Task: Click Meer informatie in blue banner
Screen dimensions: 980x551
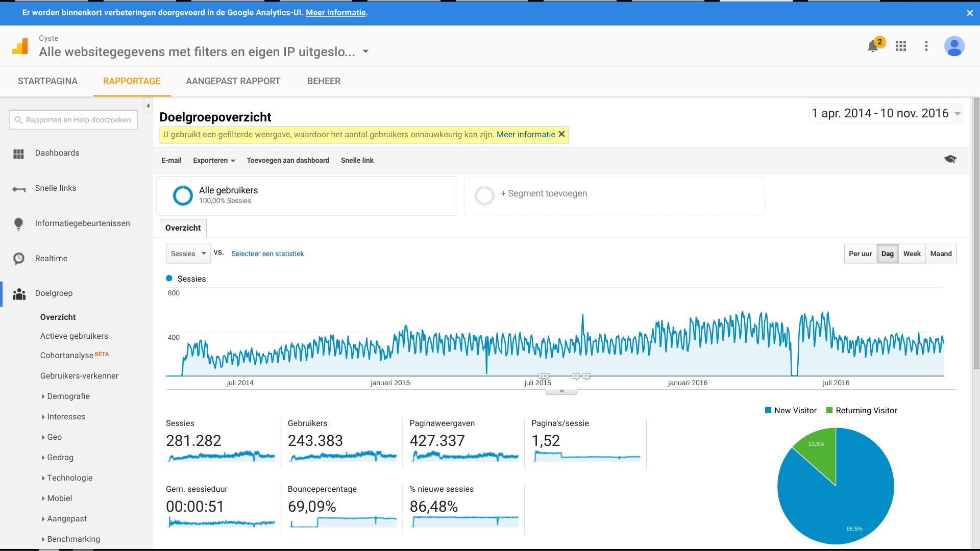Action: (x=336, y=13)
